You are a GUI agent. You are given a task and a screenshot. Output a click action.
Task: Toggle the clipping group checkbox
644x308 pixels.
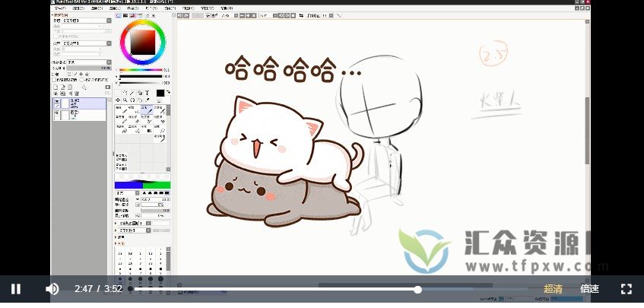(54, 80)
